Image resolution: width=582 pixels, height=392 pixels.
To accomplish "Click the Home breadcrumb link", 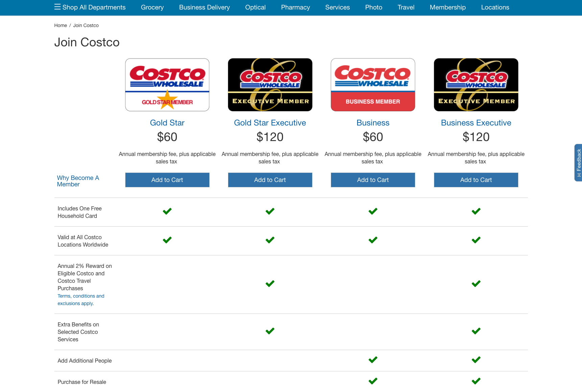I will (x=61, y=25).
